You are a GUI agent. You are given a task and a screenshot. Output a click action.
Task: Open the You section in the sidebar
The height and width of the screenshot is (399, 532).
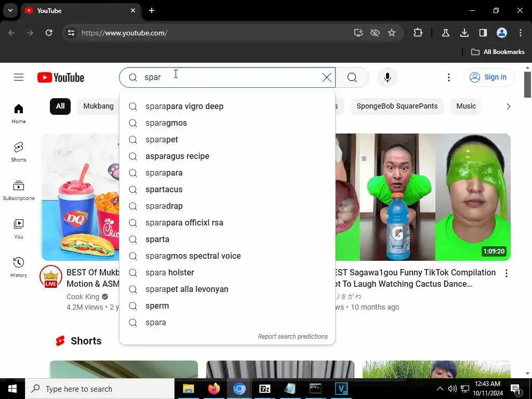coord(19,229)
